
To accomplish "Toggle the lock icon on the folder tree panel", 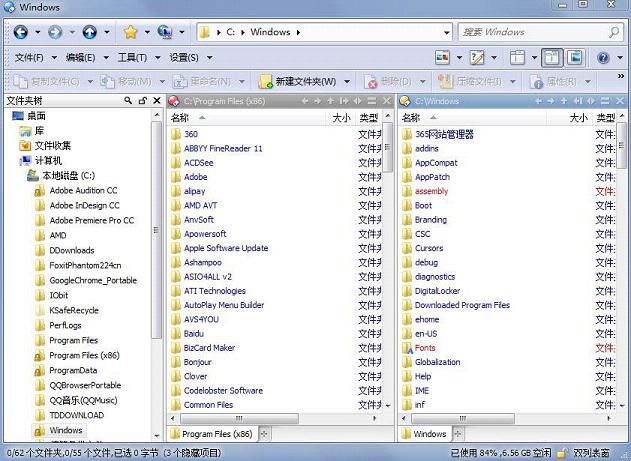I will [142, 101].
